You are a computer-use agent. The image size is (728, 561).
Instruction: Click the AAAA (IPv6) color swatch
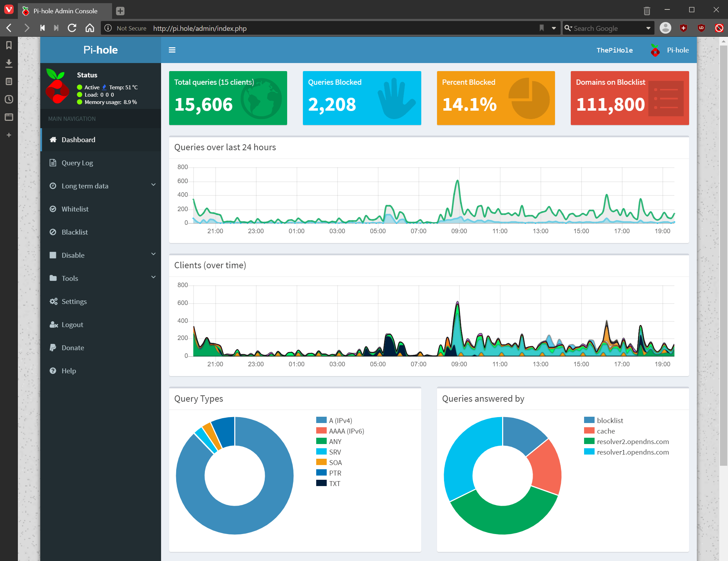tap(321, 431)
